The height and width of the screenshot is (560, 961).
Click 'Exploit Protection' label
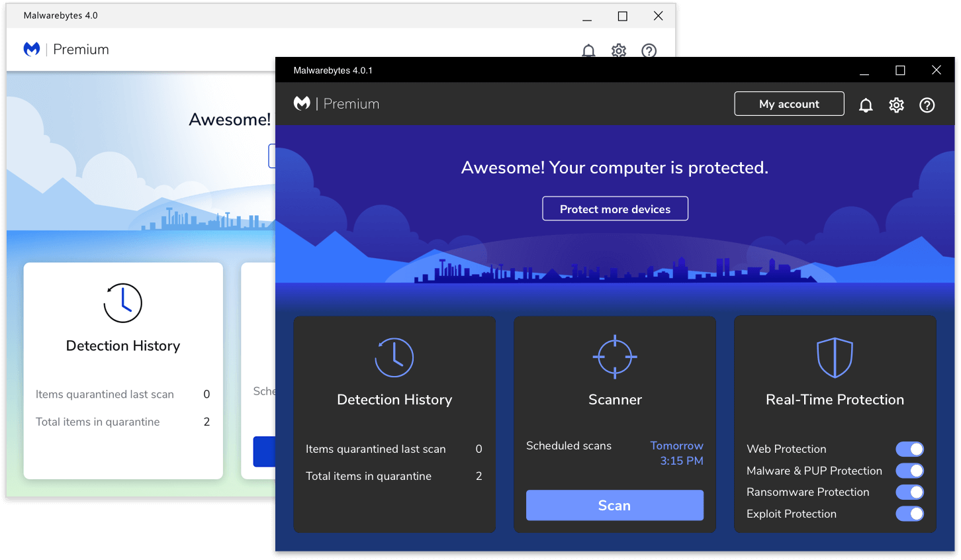click(x=791, y=514)
